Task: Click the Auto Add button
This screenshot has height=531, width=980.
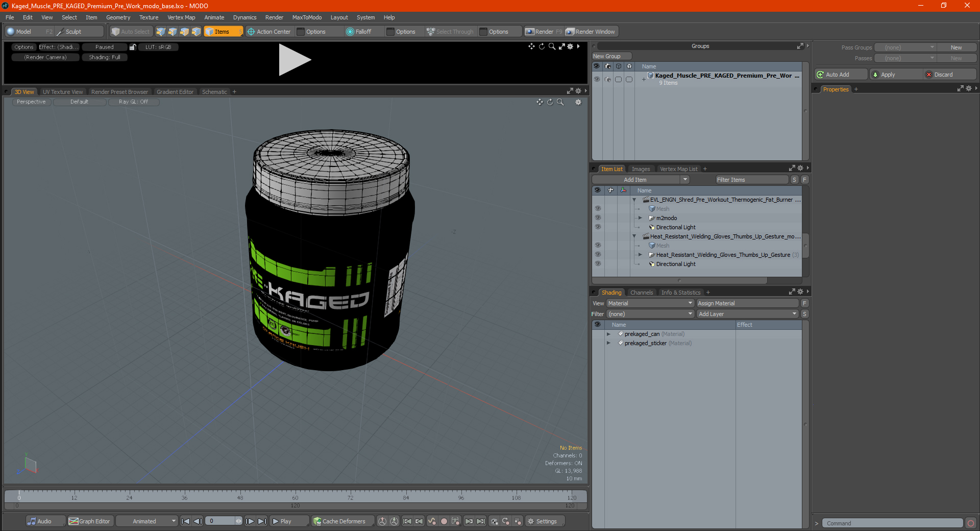Action: click(x=841, y=75)
